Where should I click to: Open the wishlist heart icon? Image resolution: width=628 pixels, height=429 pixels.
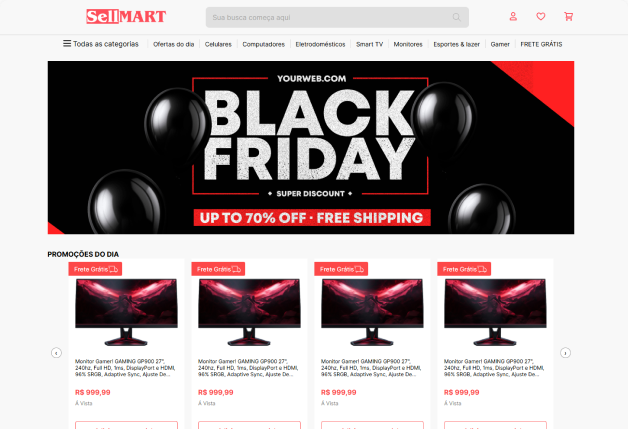(540, 16)
